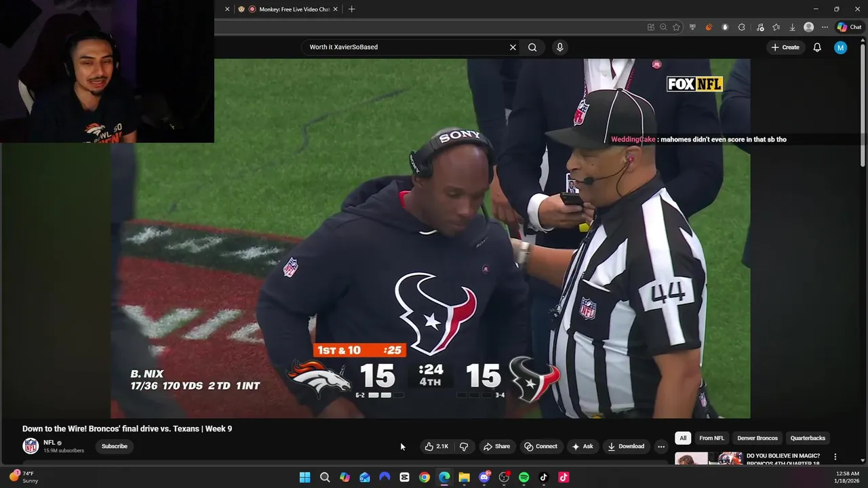The width and height of the screenshot is (868, 488).
Task: Close the Monkey Free Live Video Chat tab
Action: 335,9
